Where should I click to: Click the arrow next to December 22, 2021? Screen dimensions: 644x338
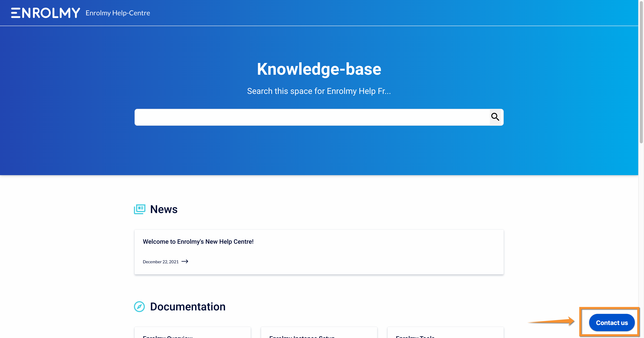185,262
